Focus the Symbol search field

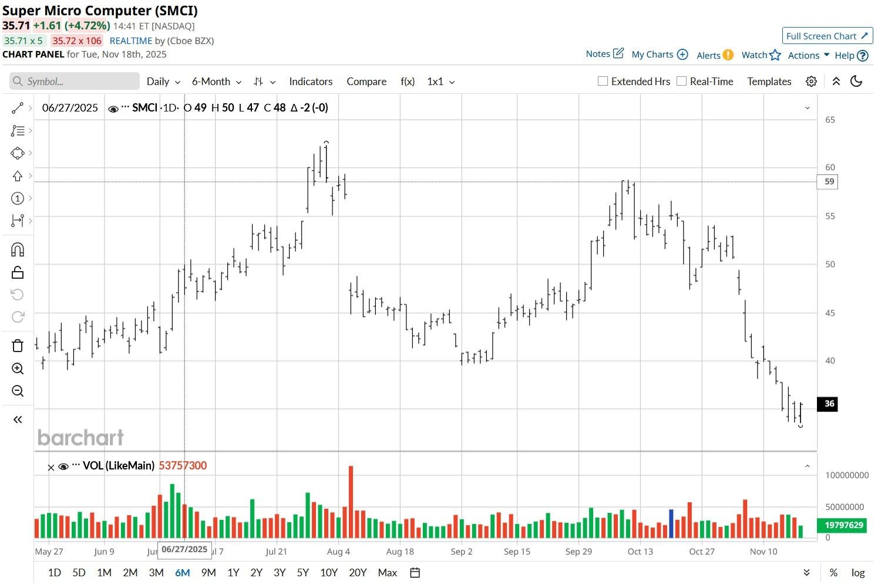click(x=75, y=81)
